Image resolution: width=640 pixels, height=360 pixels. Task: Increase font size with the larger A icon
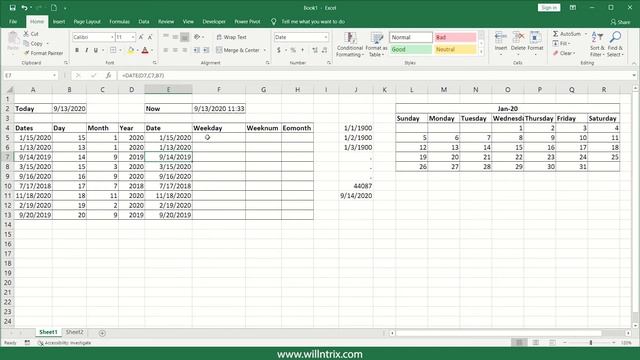(x=141, y=37)
